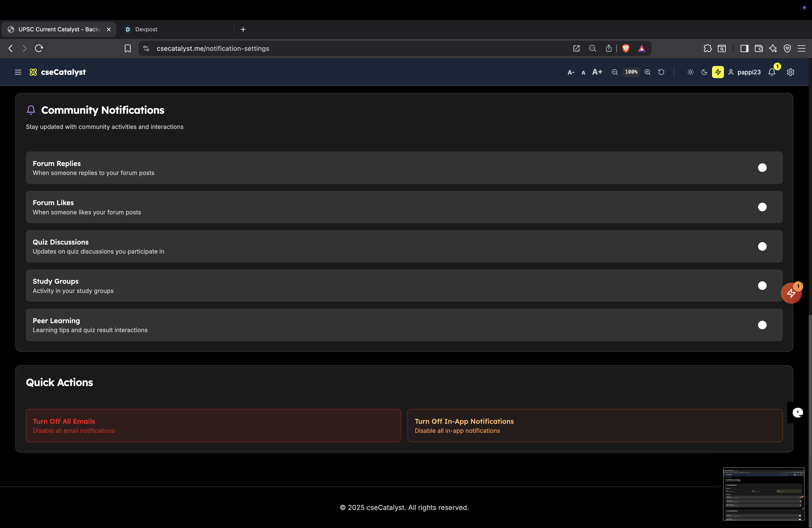This screenshot has height=528, width=812.
Task: Click the reset zoom rotate icon
Action: coord(661,72)
